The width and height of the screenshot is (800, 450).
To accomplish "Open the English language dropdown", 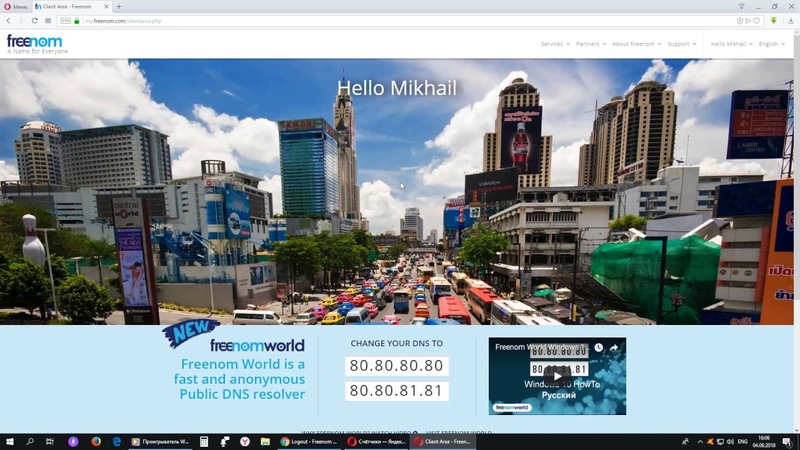I will (x=771, y=44).
